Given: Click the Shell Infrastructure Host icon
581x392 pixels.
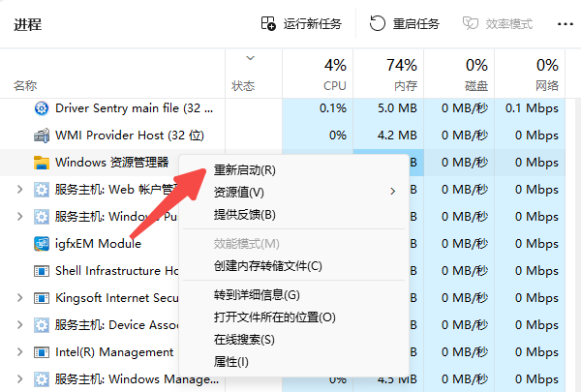Looking at the screenshot, I should [x=42, y=271].
